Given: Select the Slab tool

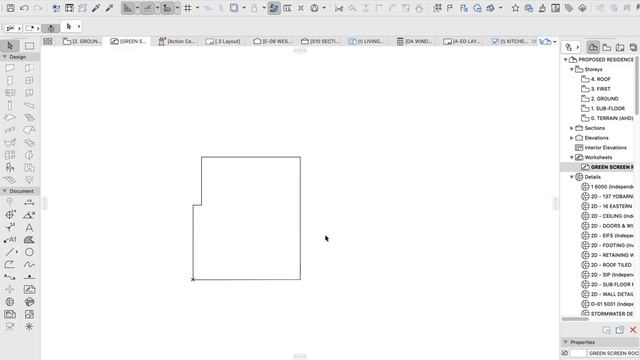Looking at the screenshot, I should click(10, 118).
